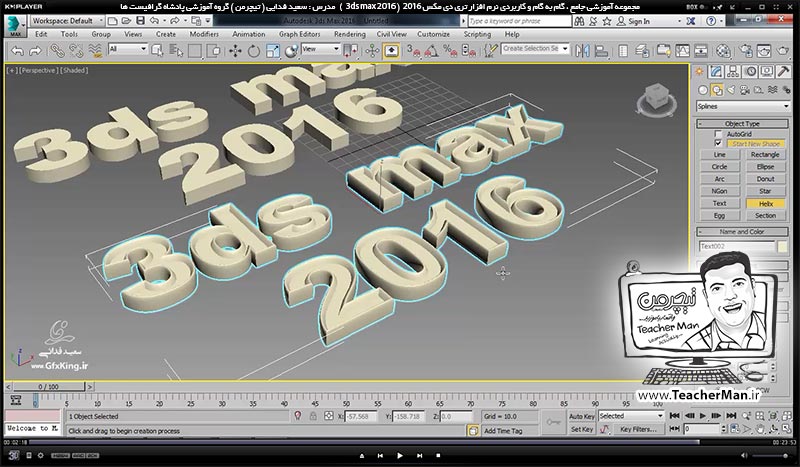The height and width of the screenshot is (467, 800).
Task: Open the Customize menu
Action: point(433,34)
